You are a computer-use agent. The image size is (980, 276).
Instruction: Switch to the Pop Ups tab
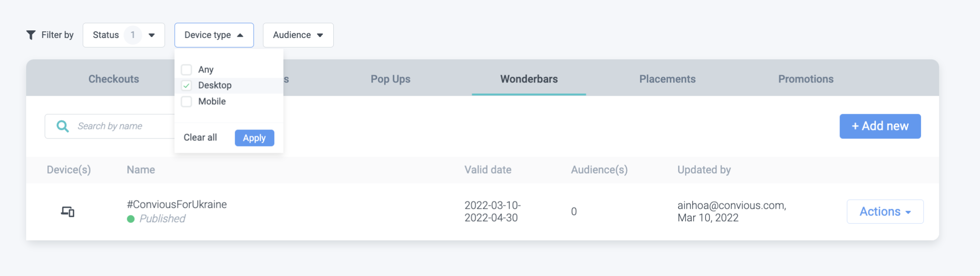390,79
